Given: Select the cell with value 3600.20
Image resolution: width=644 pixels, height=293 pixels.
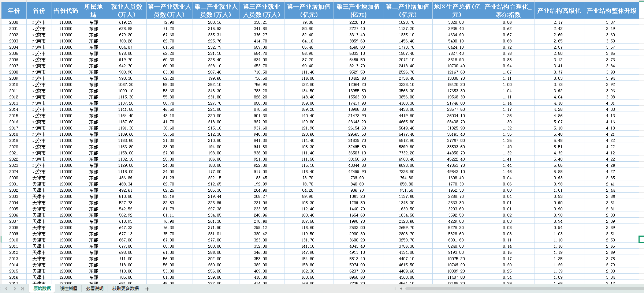Looking at the screenshot, I should (x=358, y=240).
